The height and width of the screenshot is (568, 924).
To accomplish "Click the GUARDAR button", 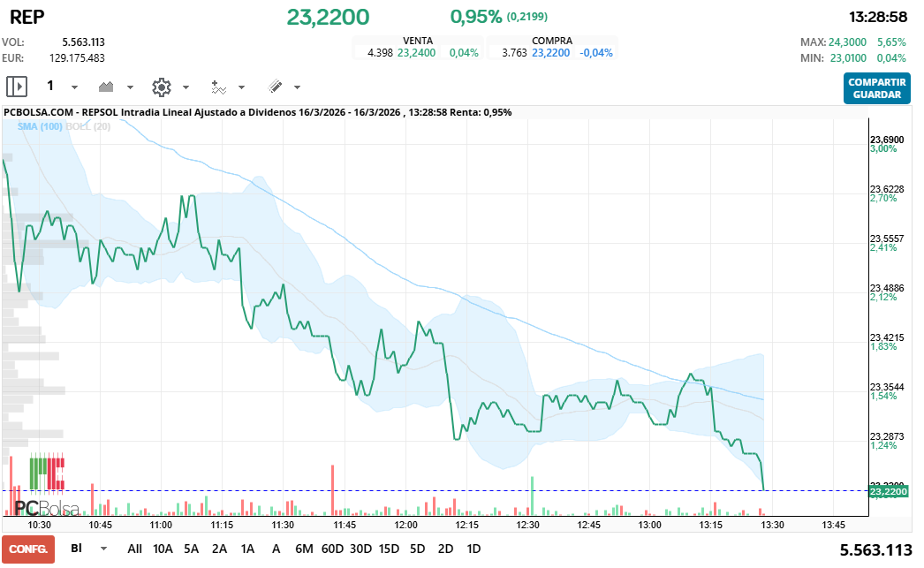I will click(x=876, y=95).
